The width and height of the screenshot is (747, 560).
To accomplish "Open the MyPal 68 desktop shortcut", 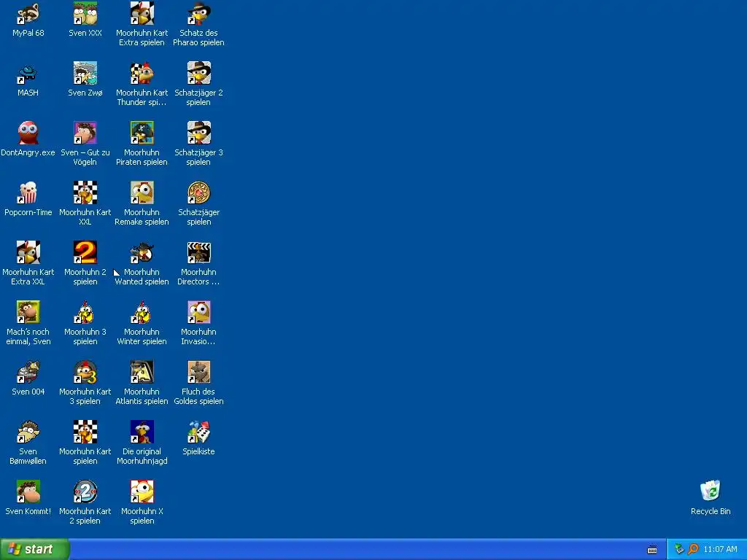I will [x=28, y=13].
